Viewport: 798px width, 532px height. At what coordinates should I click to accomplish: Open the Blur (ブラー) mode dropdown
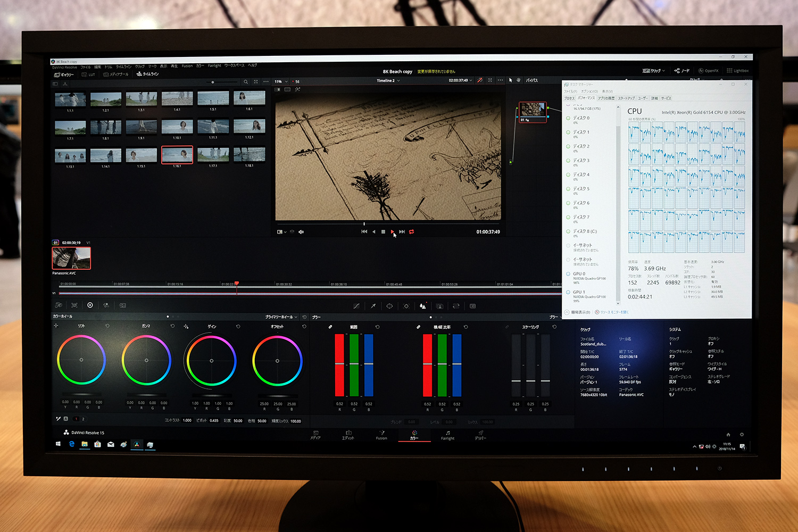pos(554,317)
